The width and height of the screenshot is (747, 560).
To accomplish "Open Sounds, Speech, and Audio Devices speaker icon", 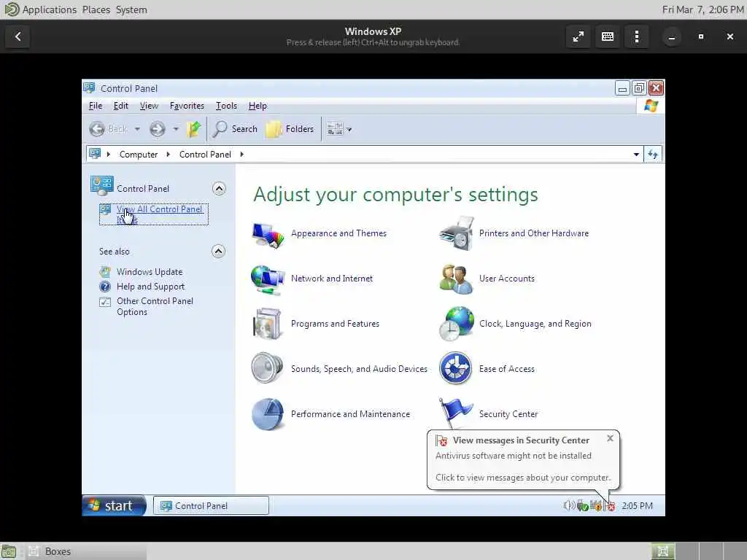I will (x=267, y=368).
